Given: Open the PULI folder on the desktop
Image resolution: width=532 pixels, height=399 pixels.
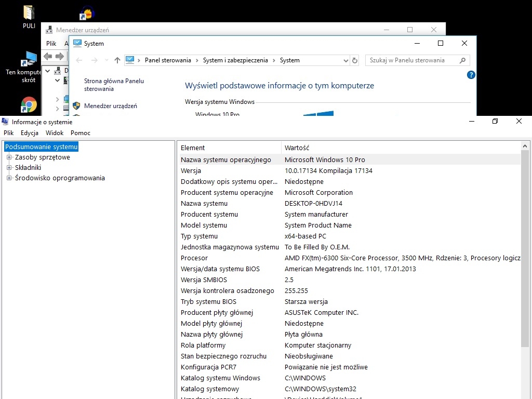Looking at the screenshot, I should 29,17.
